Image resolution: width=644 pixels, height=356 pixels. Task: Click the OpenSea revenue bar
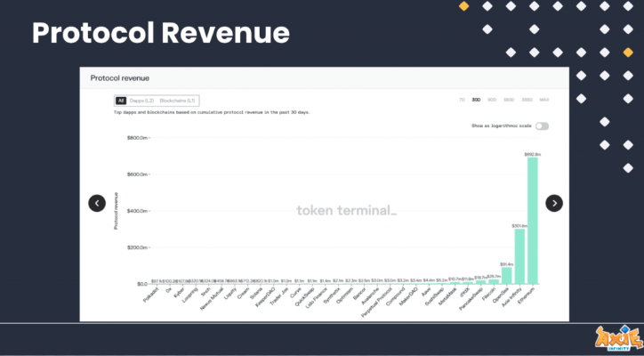(507, 275)
